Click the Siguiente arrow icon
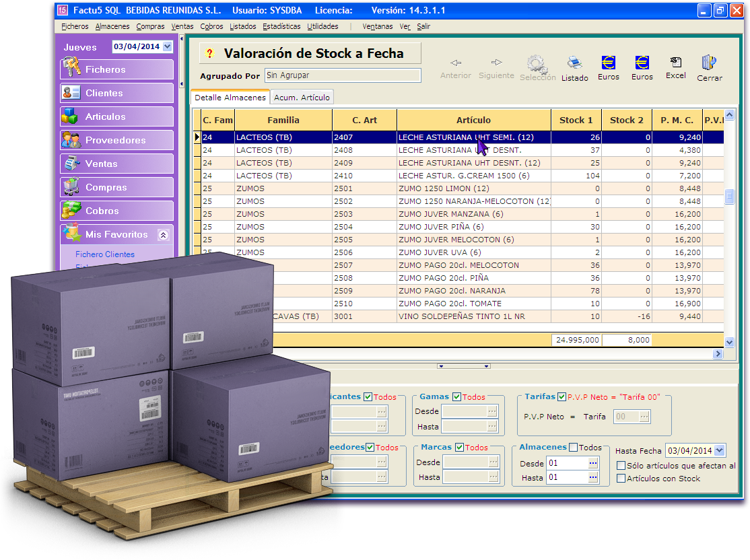The width and height of the screenshot is (750, 560). point(496,62)
